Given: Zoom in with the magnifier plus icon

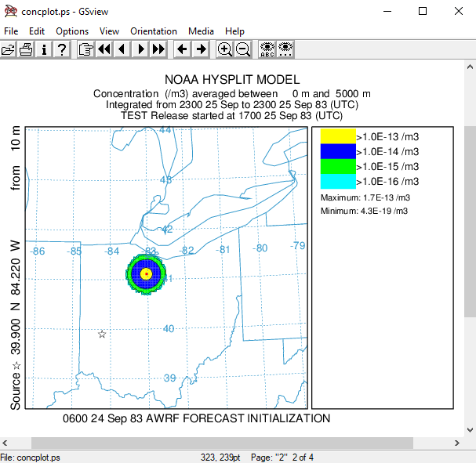Looking at the screenshot, I should coord(224,49).
